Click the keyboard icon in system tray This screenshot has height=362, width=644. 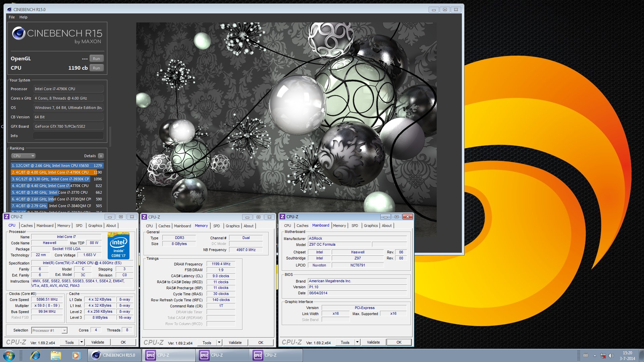pyautogui.click(x=586, y=356)
